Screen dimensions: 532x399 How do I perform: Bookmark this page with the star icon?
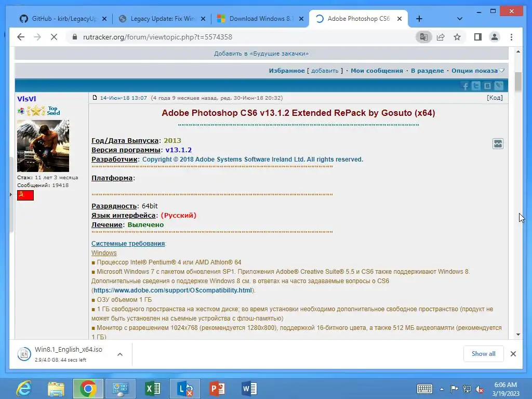tap(457, 37)
